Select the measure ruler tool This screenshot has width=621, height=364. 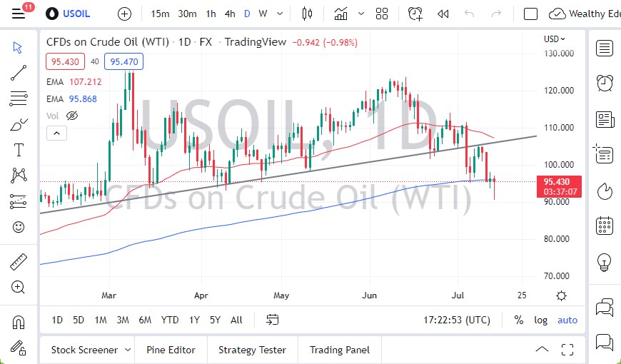click(x=19, y=262)
